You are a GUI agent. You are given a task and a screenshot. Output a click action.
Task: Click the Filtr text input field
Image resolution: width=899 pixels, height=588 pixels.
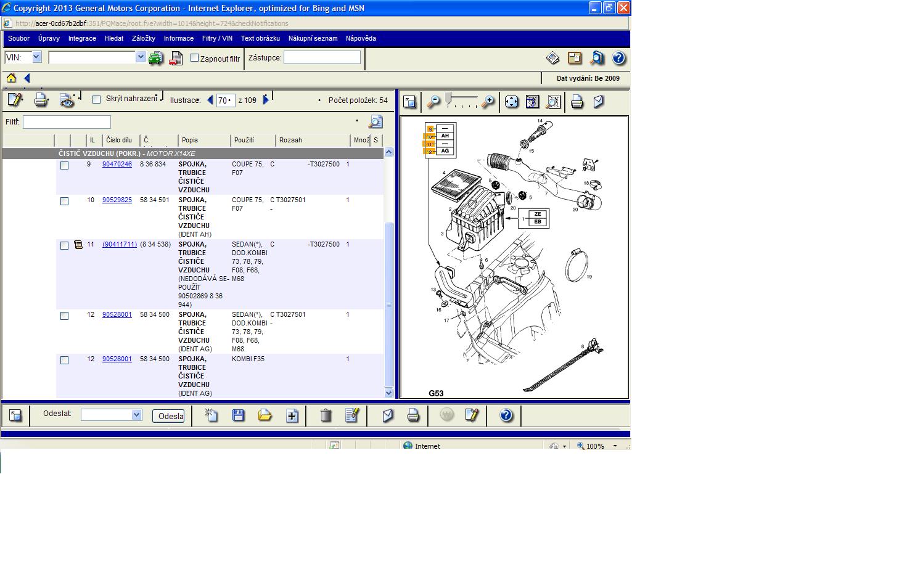coord(67,122)
